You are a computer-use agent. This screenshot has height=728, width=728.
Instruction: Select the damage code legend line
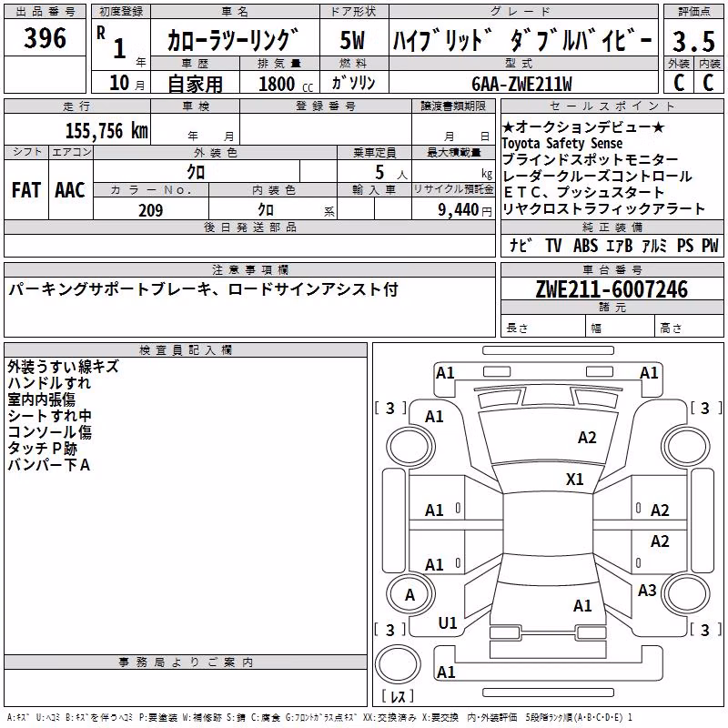(x=319, y=718)
